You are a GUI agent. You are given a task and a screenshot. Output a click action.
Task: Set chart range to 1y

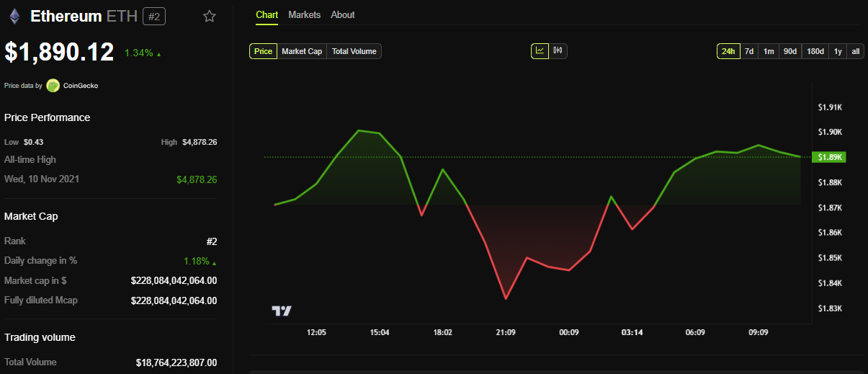pyautogui.click(x=838, y=51)
